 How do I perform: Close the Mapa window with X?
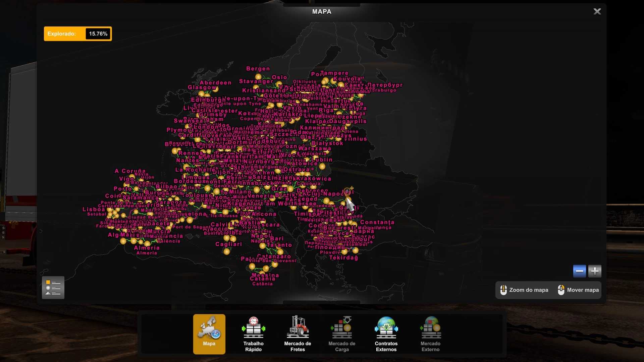point(597,12)
